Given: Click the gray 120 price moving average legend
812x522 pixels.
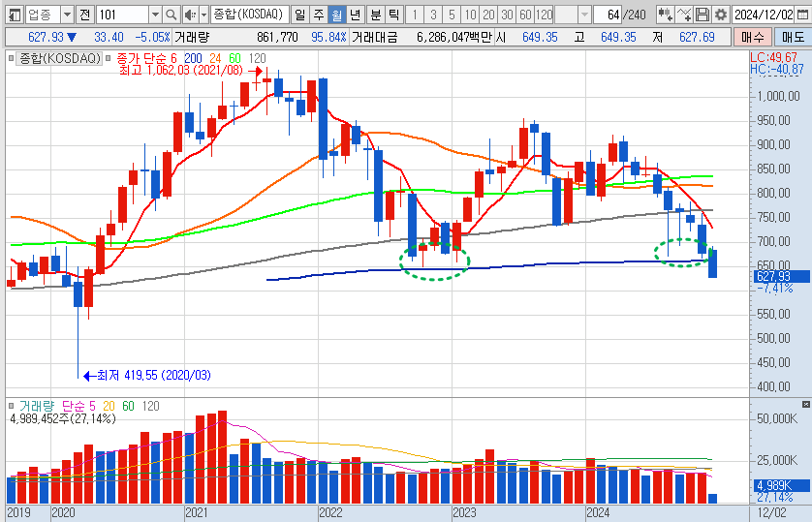Looking at the screenshot, I should tap(258, 58).
